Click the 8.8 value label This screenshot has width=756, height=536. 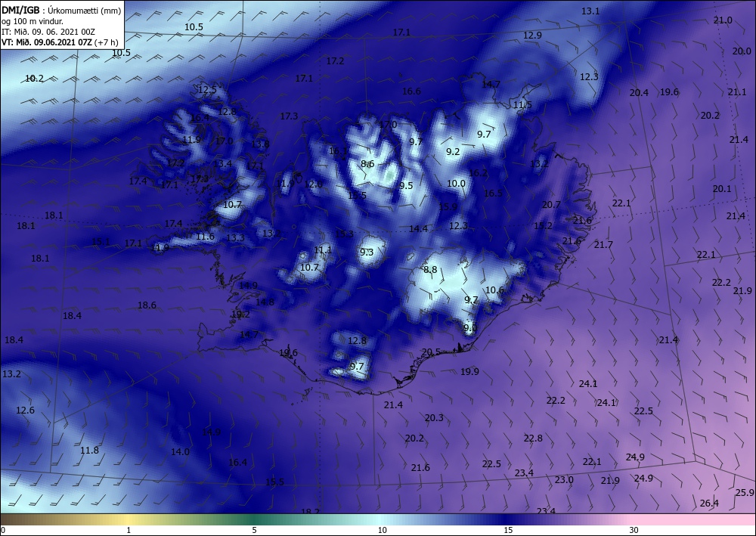click(x=430, y=269)
